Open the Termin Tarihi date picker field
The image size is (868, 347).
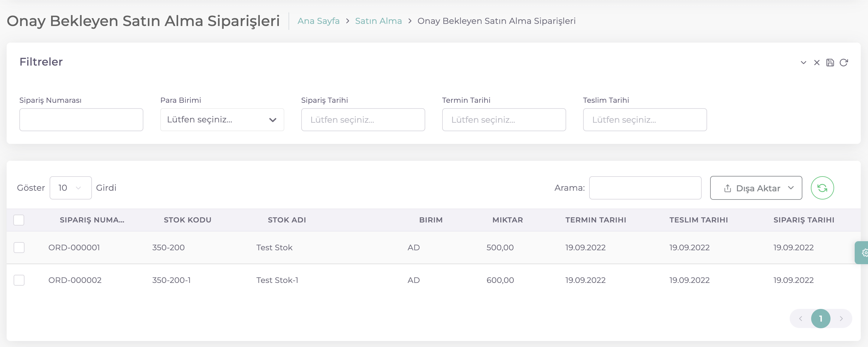point(504,120)
